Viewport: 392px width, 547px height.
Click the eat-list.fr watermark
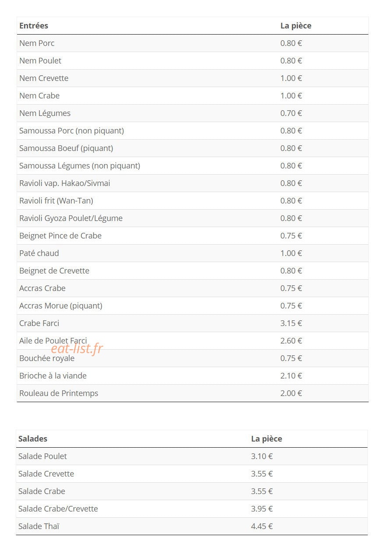pyautogui.click(x=77, y=348)
